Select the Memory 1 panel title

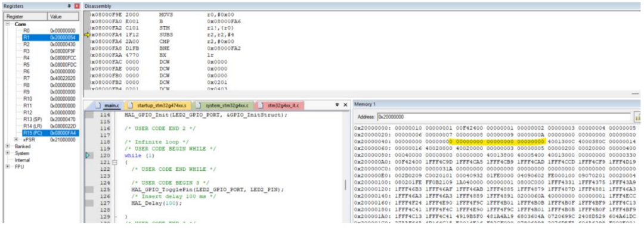click(x=364, y=105)
